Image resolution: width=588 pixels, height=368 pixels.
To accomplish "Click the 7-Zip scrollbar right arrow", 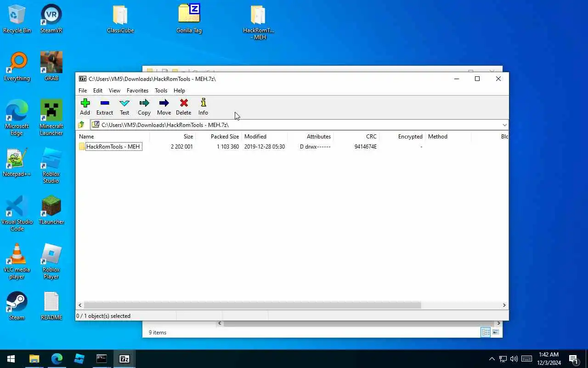I will tap(504, 305).
